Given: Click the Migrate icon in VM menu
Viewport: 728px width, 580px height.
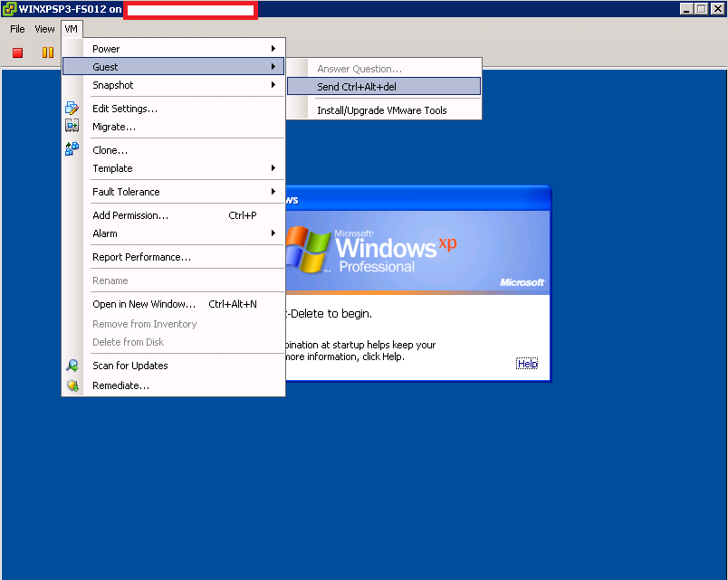Looking at the screenshot, I should (x=72, y=126).
